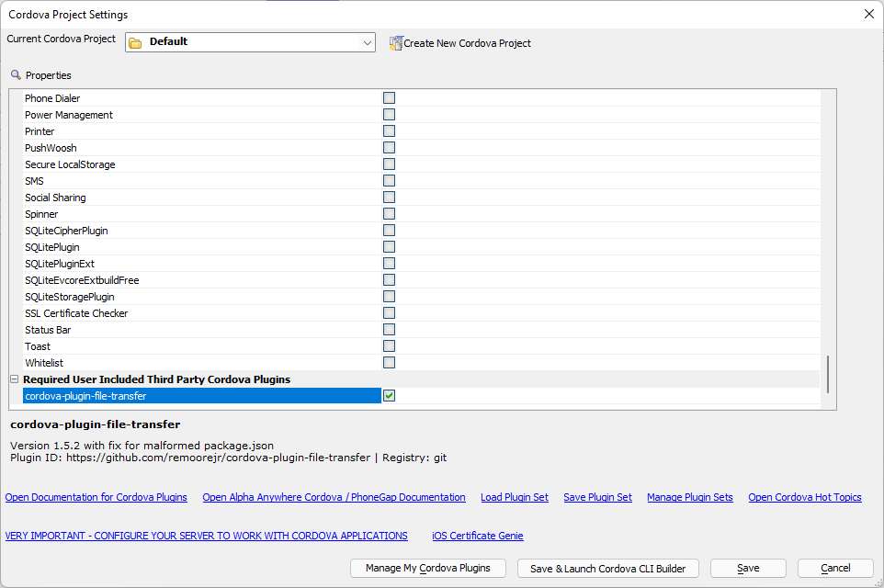Select the SQLitePlugin row label
Image resolution: width=884 pixels, height=588 pixels.
(x=51, y=247)
